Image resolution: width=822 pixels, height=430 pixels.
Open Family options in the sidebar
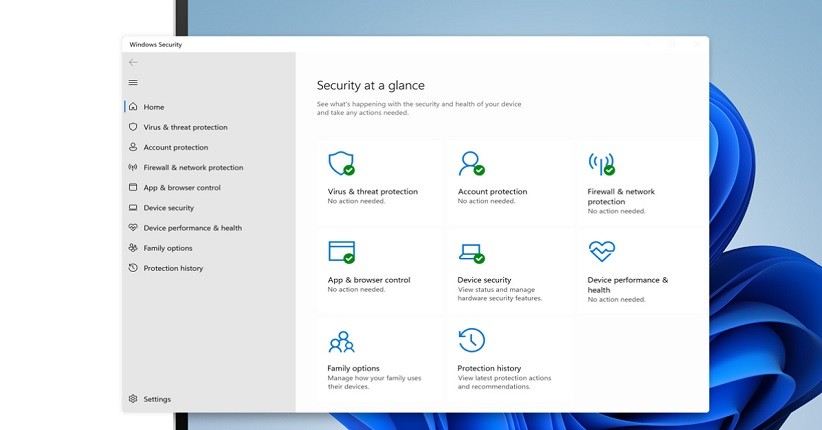click(167, 248)
